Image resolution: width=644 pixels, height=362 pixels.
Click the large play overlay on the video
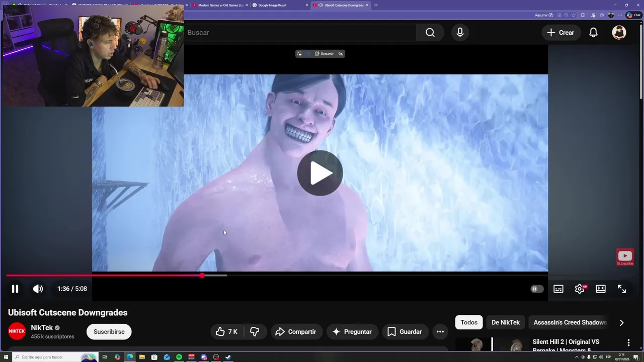tap(320, 173)
